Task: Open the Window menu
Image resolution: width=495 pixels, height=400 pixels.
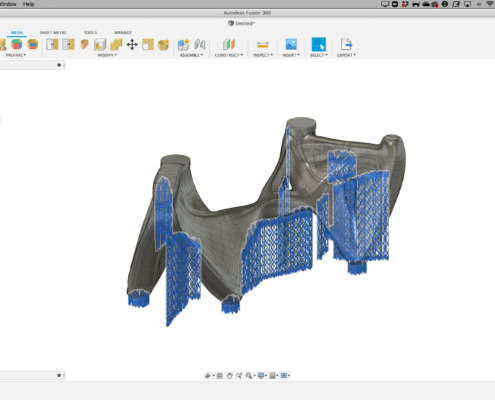Action: pyautogui.click(x=8, y=4)
